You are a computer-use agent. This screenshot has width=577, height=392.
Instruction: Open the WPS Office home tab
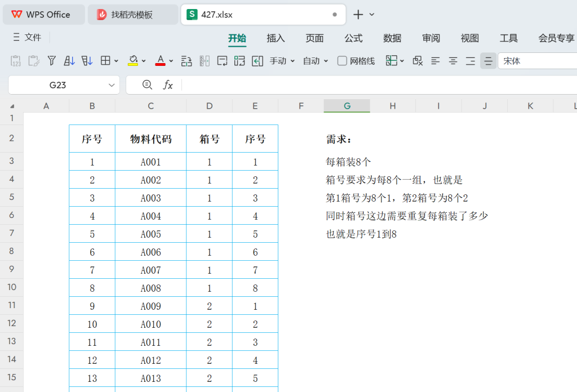[44, 15]
